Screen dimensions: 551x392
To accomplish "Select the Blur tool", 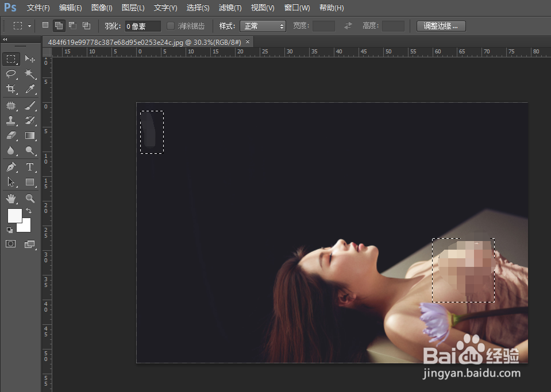I will click(x=11, y=150).
